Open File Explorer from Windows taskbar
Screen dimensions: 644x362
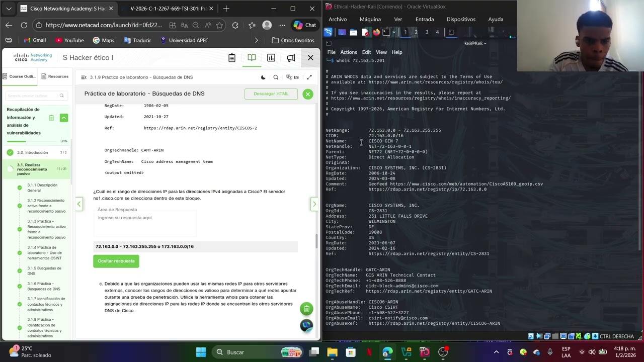click(x=332, y=352)
